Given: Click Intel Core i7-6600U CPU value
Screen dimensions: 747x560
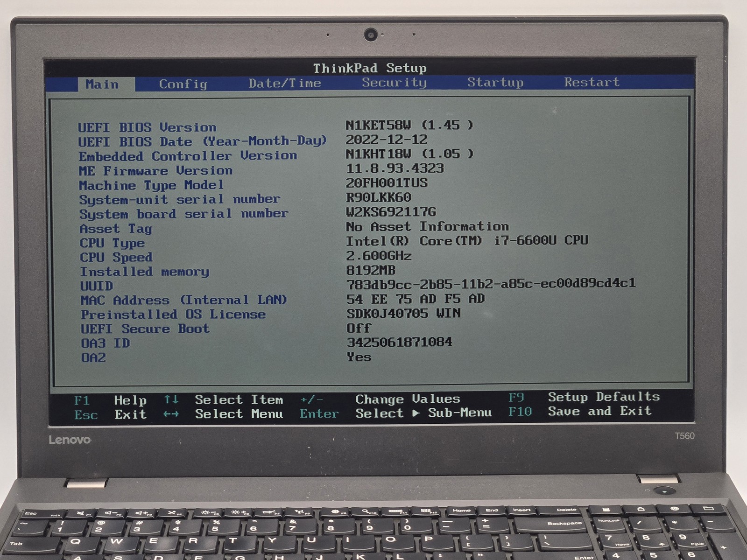Looking at the screenshot, I should click(467, 241).
